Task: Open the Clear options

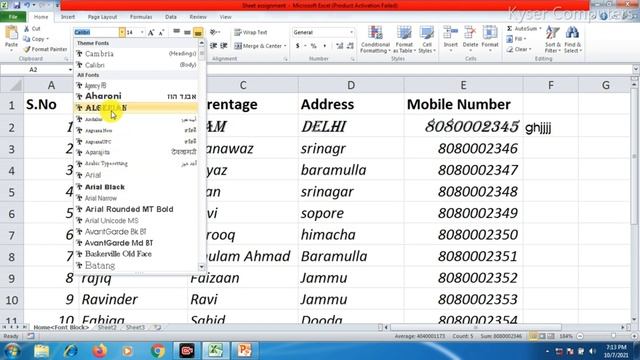Action: pos(519,49)
